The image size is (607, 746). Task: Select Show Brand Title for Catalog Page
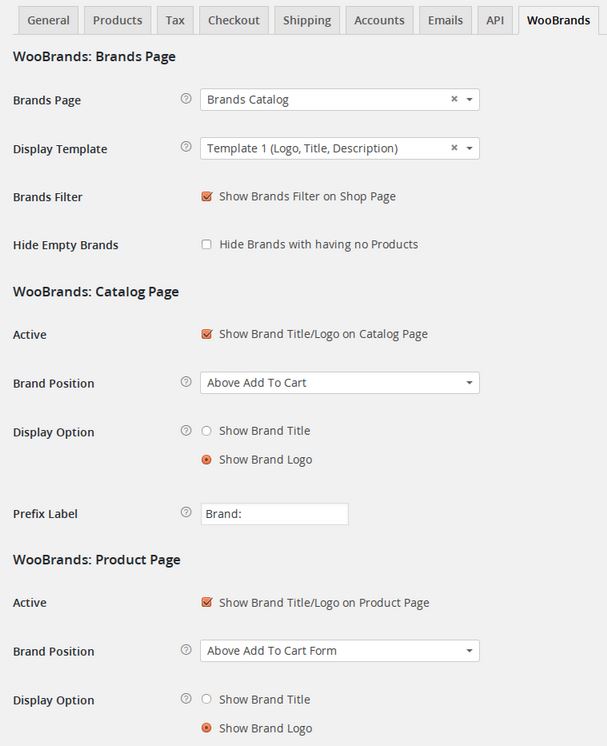point(206,431)
